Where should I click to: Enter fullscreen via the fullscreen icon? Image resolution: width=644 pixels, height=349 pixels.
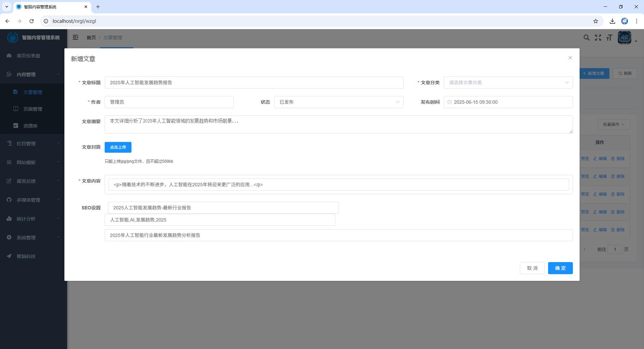click(598, 38)
